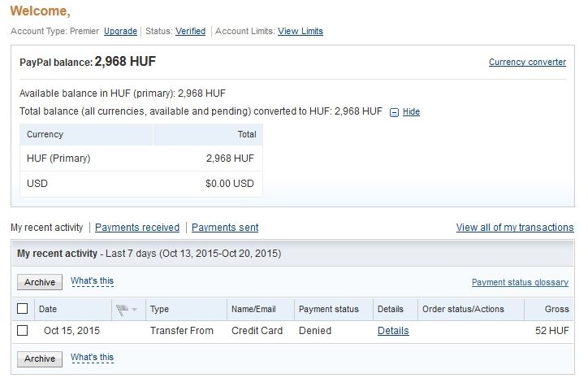Switch to Payments received tab
Viewport: 588px width, 391px height.
pos(137,228)
